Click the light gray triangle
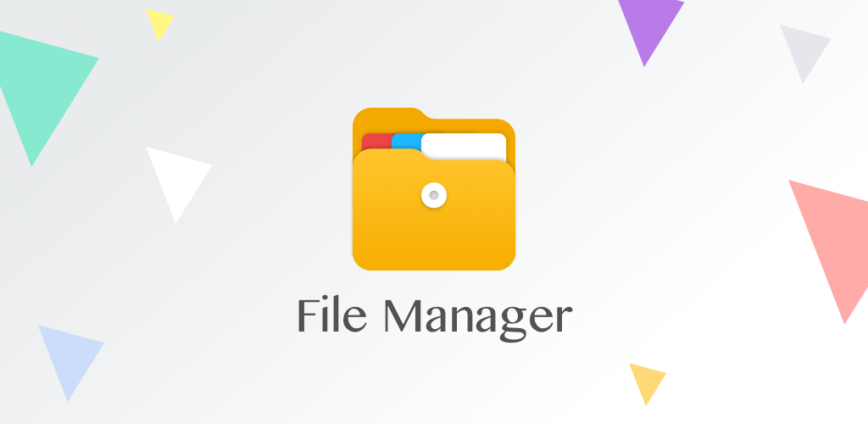The width and height of the screenshot is (868, 424). [804, 50]
